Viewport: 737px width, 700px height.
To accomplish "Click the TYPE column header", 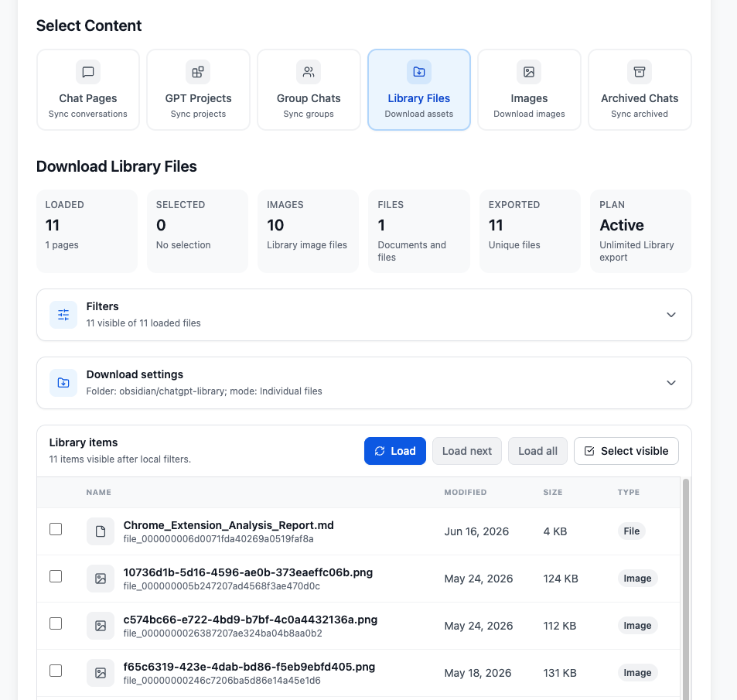I will point(629,492).
